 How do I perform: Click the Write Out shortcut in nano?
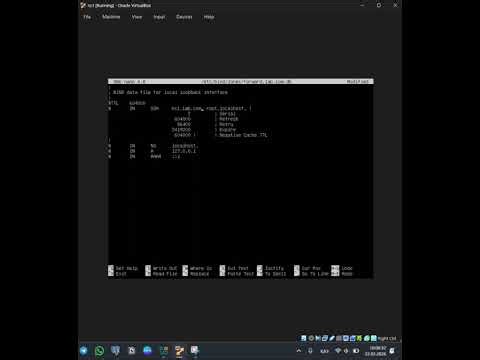(161, 268)
